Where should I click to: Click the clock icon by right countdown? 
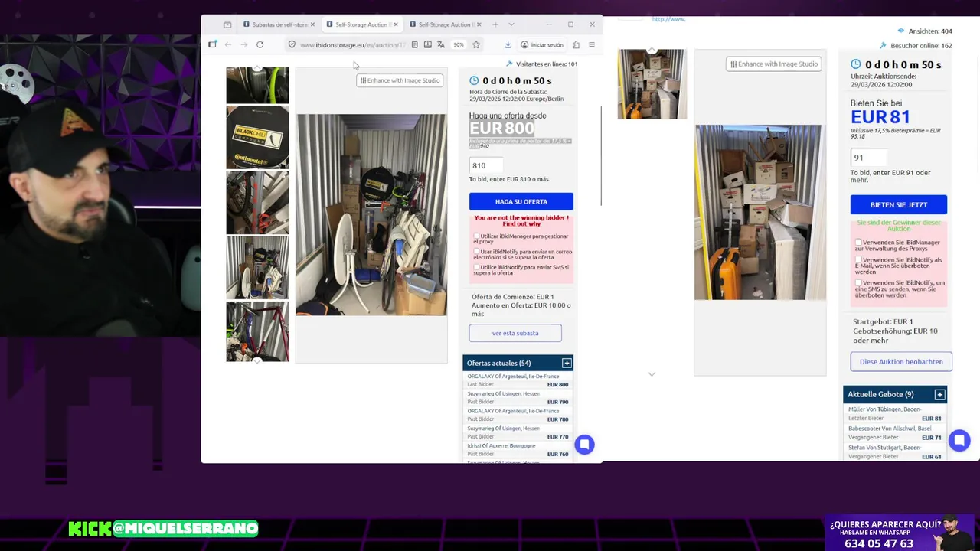(856, 64)
